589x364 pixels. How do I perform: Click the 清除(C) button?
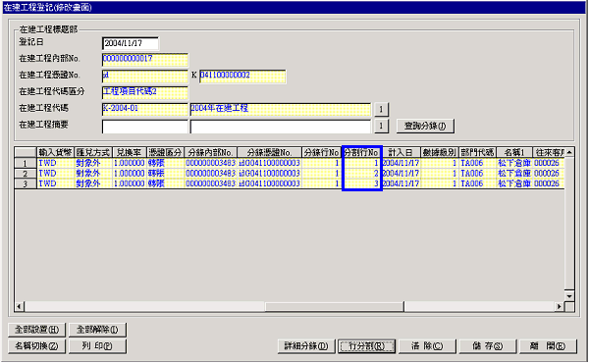pyautogui.click(x=427, y=346)
